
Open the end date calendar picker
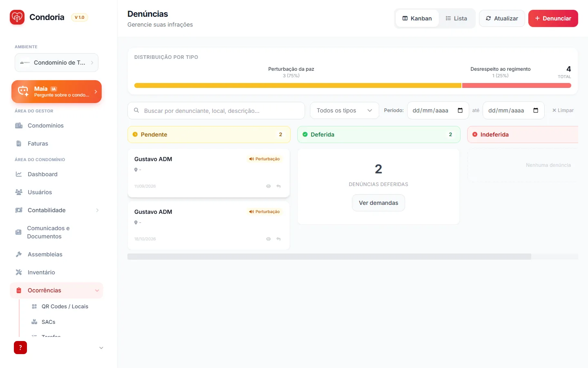point(536,110)
